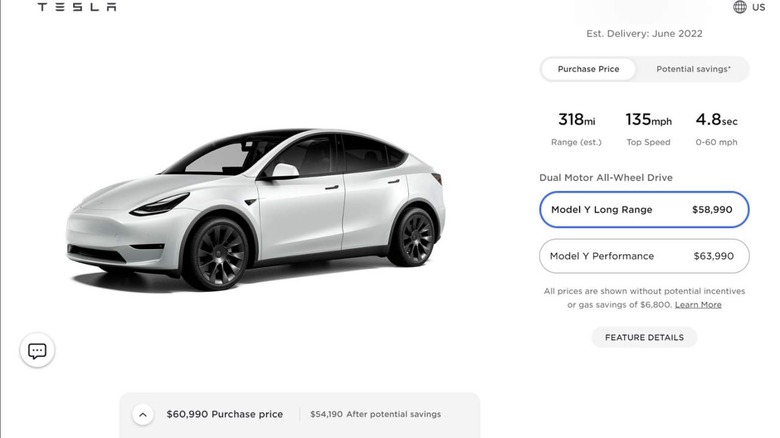Viewport: 780px width, 438px height.
Task: Click the Est. Delivery June 2022 text
Action: point(644,33)
